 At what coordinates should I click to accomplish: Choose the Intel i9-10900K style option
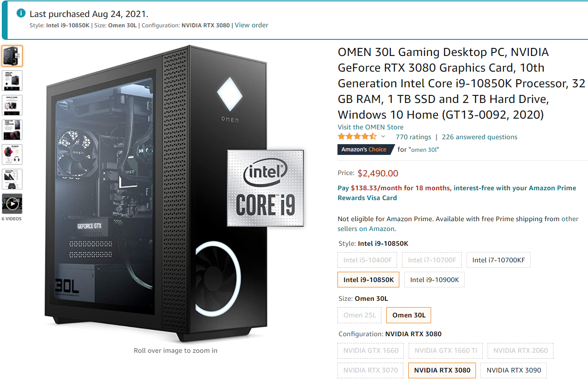tap(434, 279)
